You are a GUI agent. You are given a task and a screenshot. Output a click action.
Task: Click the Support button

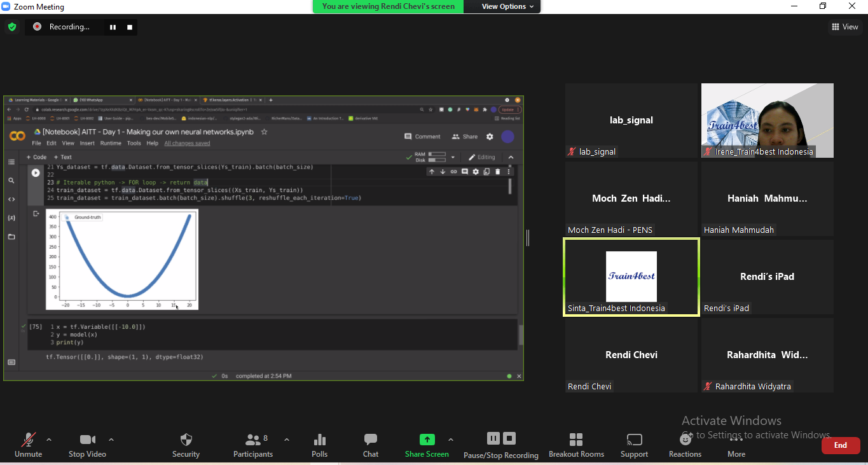point(634,445)
